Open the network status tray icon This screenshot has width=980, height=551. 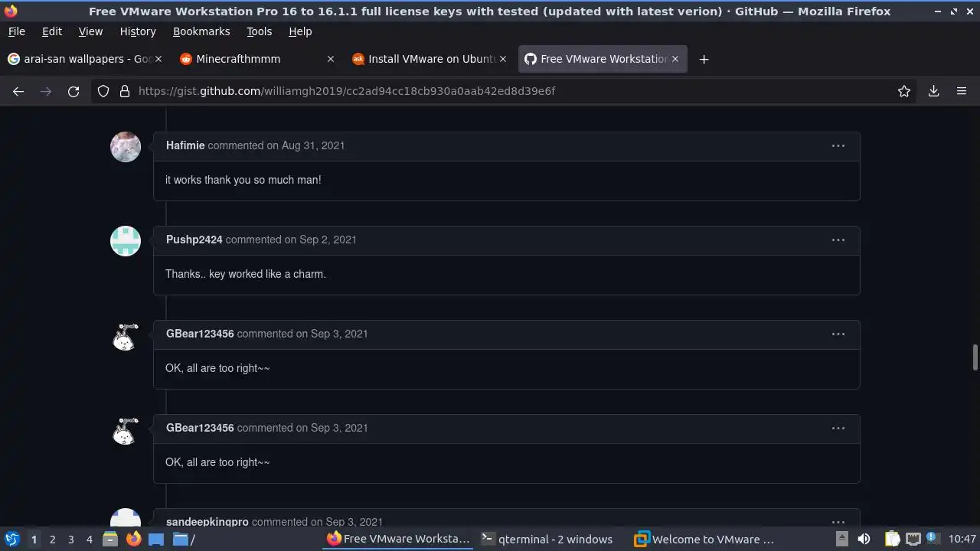pos(913,539)
